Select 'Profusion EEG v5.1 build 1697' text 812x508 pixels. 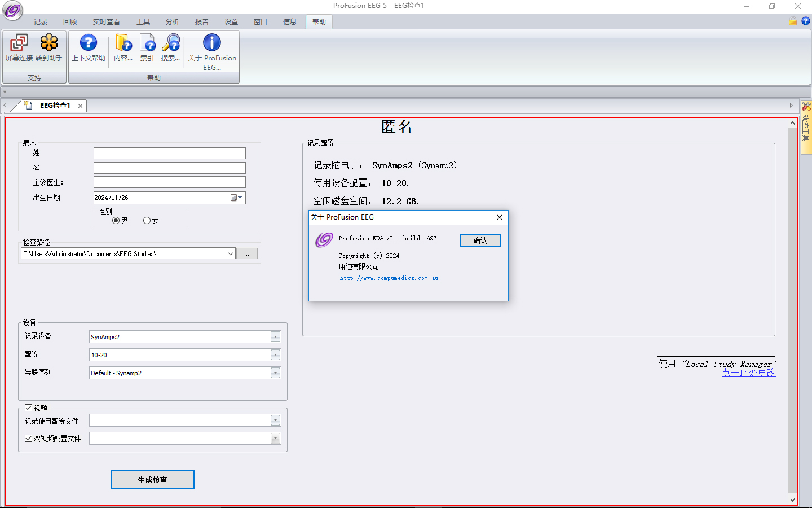point(388,238)
